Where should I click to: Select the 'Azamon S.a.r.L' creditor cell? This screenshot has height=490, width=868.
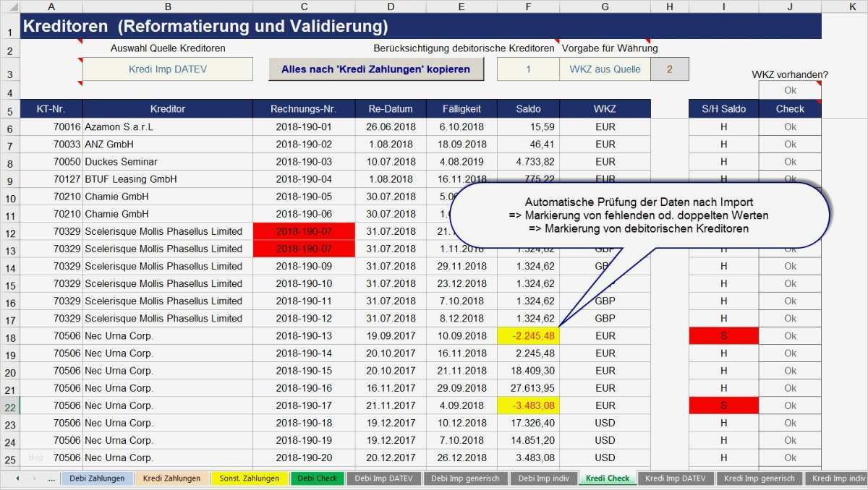(x=168, y=127)
